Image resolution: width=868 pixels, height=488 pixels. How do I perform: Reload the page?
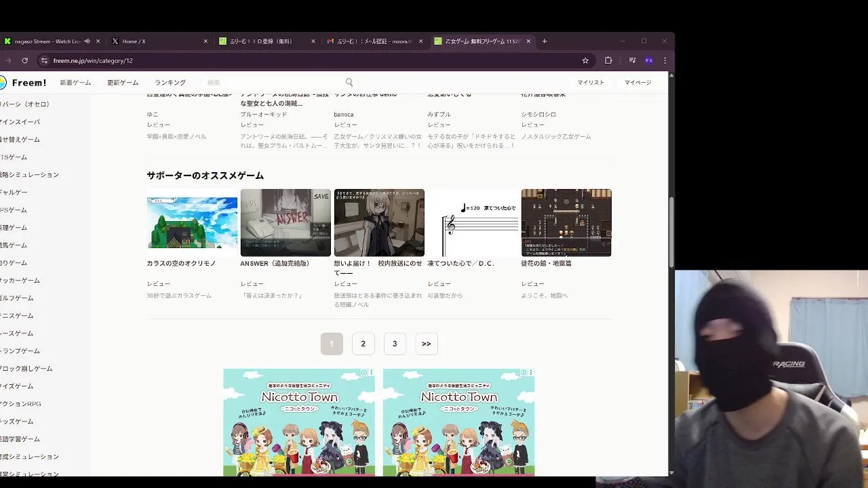25,60
